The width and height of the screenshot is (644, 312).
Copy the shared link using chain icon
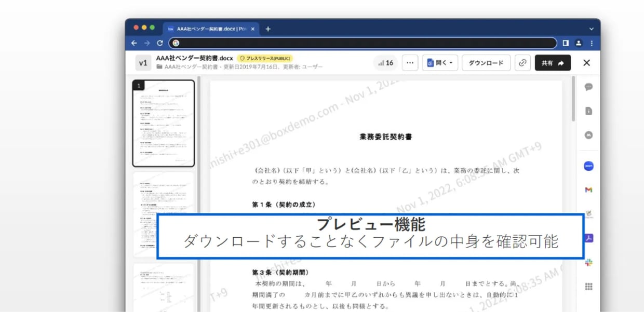click(522, 62)
